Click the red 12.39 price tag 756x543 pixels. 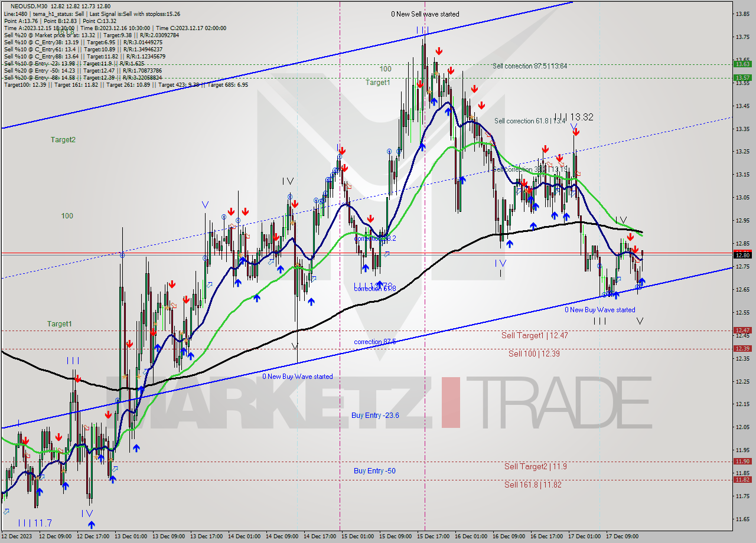point(742,349)
